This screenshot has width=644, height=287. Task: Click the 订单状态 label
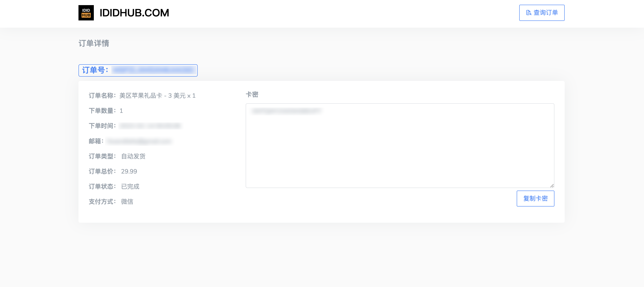102,187
